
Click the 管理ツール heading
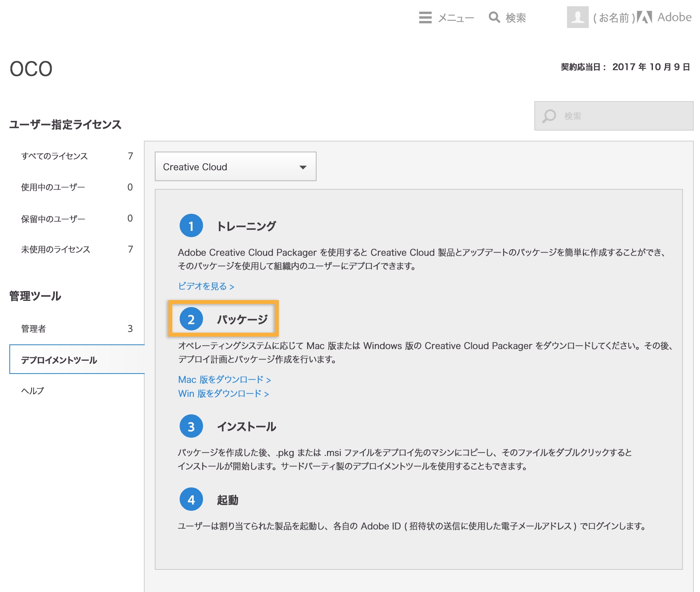pyautogui.click(x=35, y=296)
